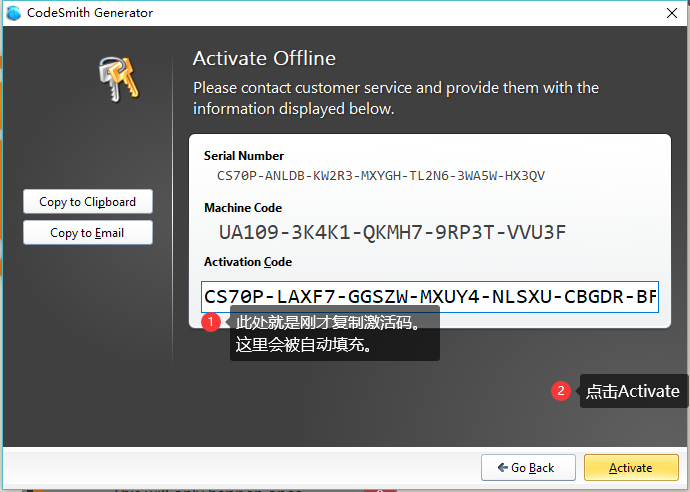690x492 pixels.
Task: Click the keys icon beside Activate Offline
Action: point(118,79)
